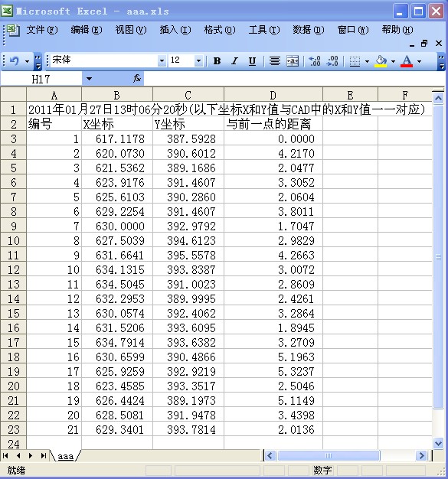This screenshot has height=479, width=448.
Task: Click the Select All corner button
Action: coord(14,95)
